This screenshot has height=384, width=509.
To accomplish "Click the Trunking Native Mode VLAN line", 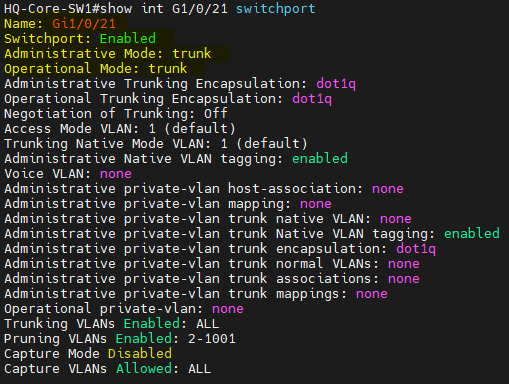I will point(156,144).
